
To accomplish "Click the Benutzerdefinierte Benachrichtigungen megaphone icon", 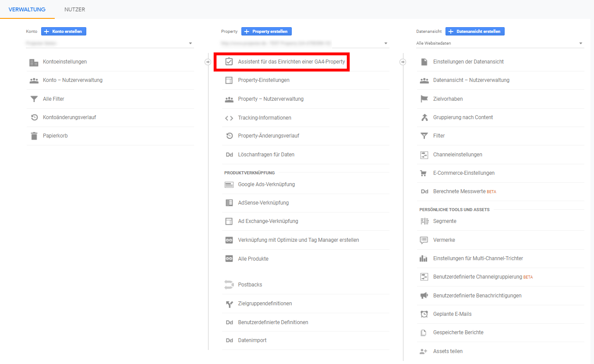I will [x=424, y=296].
